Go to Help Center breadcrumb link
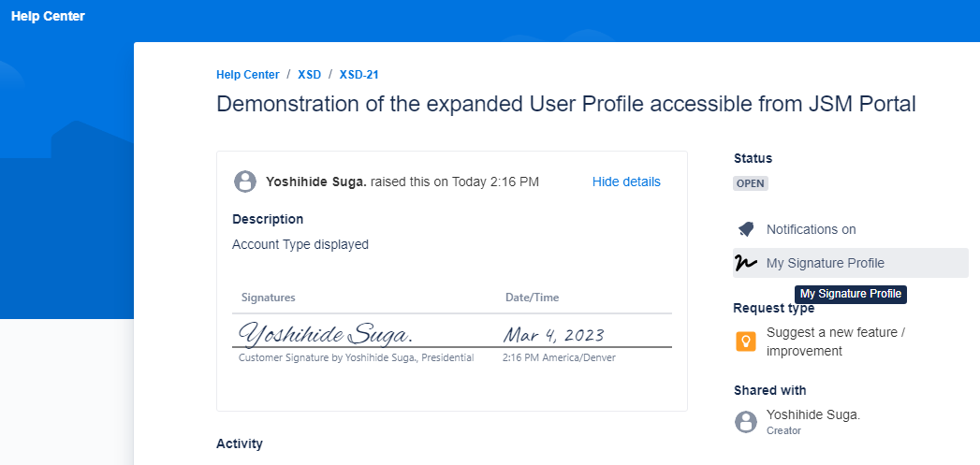Image resolution: width=980 pixels, height=465 pixels. pyautogui.click(x=247, y=75)
